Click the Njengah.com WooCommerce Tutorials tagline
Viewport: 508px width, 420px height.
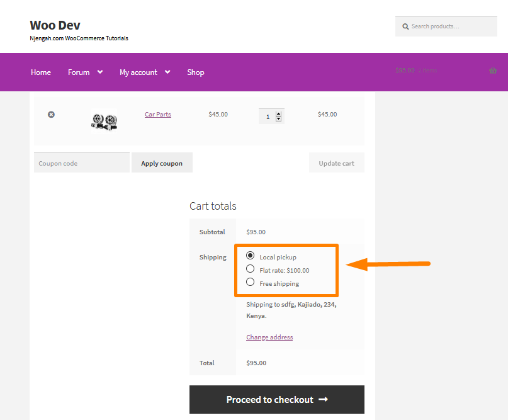[79, 38]
